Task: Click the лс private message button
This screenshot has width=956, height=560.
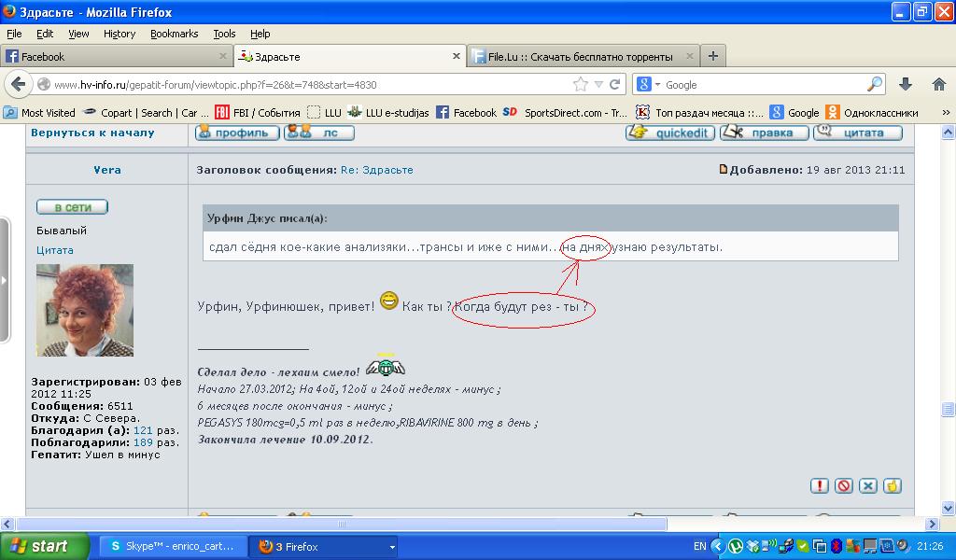Action: point(319,133)
